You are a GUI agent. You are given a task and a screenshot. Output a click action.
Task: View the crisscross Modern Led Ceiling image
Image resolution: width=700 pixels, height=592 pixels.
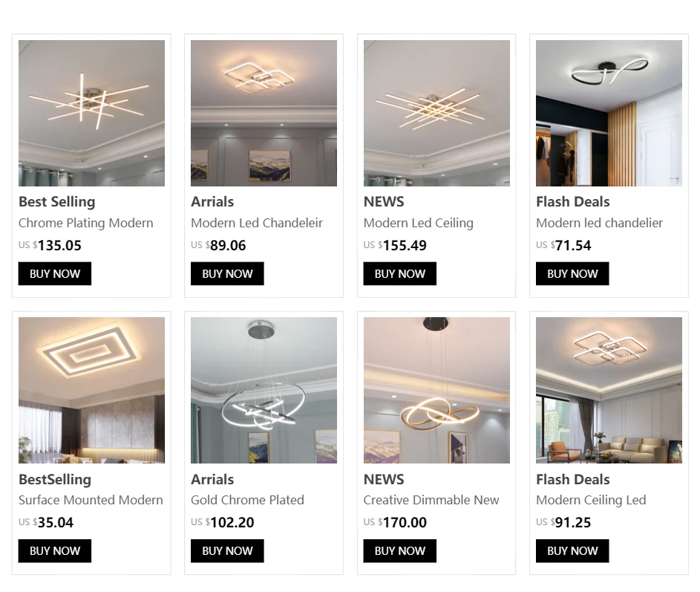pyautogui.click(x=436, y=113)
